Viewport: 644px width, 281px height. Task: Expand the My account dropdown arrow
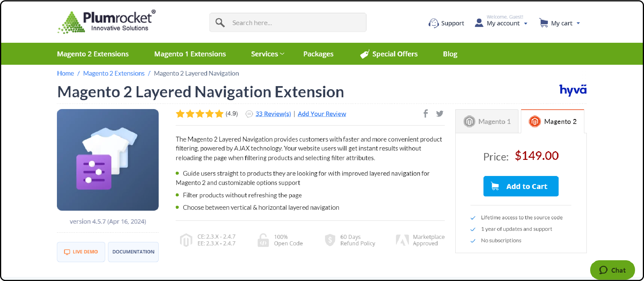click(x=526, y=24)
